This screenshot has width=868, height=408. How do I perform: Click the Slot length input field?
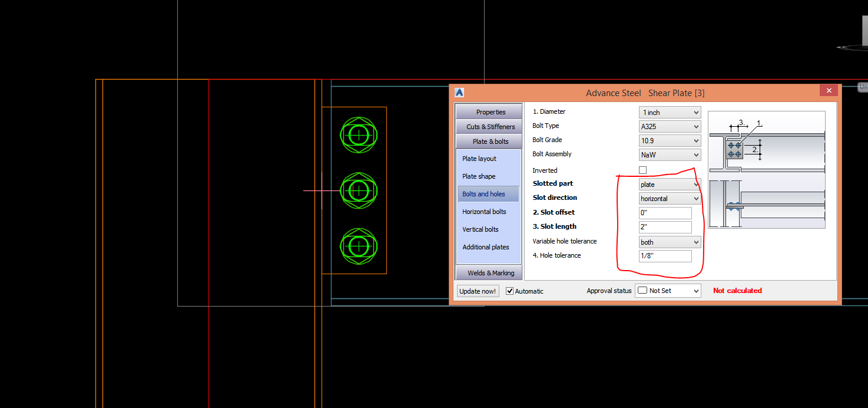point(665,227)
